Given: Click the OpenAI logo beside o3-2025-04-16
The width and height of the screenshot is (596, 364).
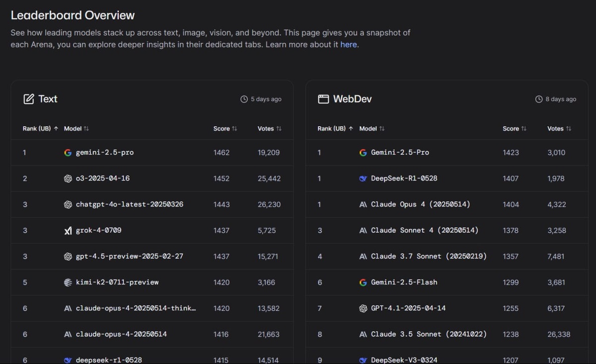Looking at the screenshot, I should coord(68,178).
